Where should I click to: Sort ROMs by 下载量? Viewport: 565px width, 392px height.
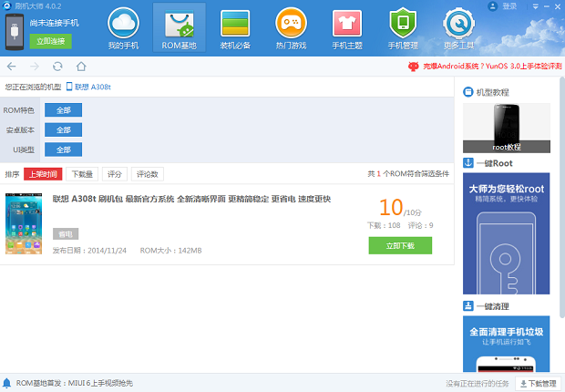83,174
